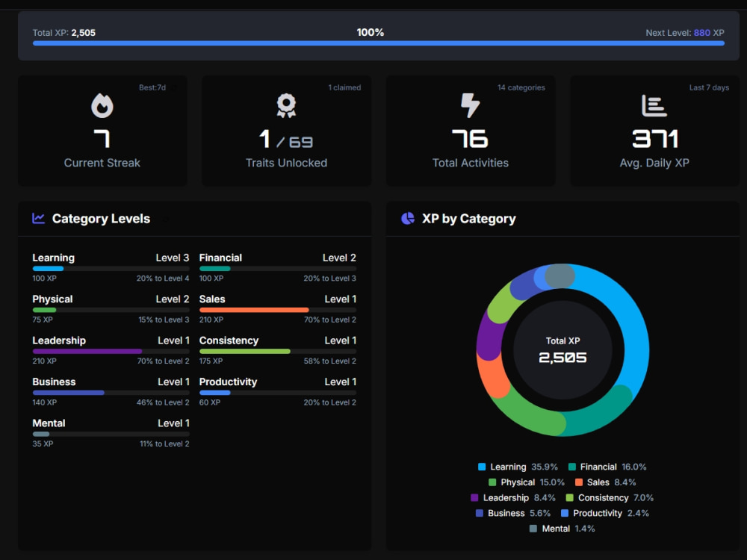The image size is (747, 560).
Task: Click the Physical green swatch in the legend
Action: (492, 482)
